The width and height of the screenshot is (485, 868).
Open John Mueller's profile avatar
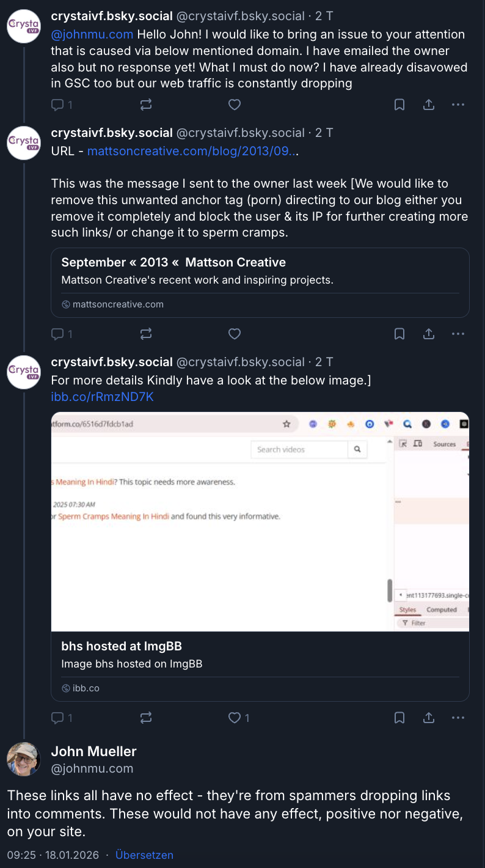coord(24,759)
